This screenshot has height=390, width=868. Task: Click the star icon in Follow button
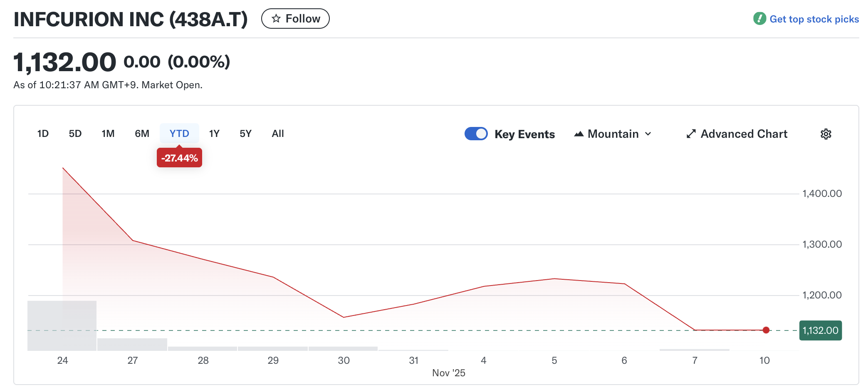click(x=276, y=19)
